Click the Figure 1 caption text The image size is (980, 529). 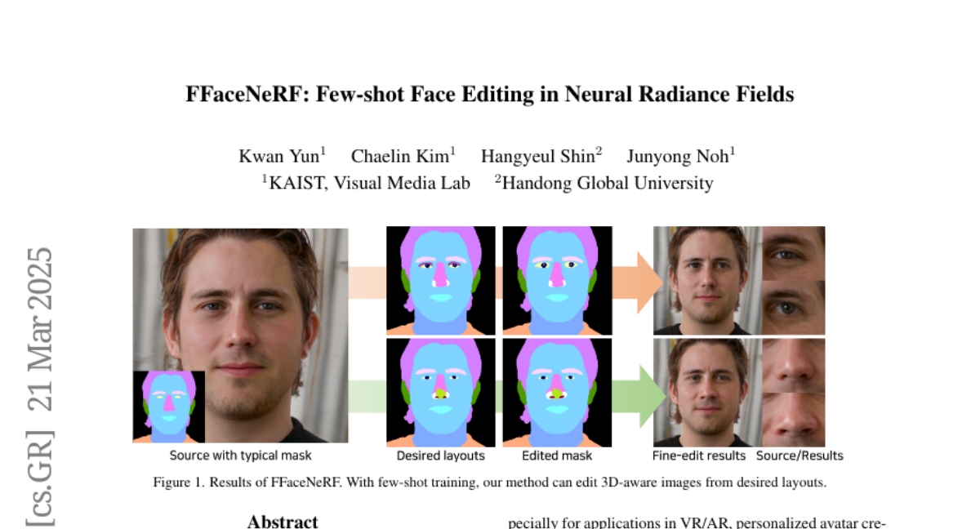[489, 482]
